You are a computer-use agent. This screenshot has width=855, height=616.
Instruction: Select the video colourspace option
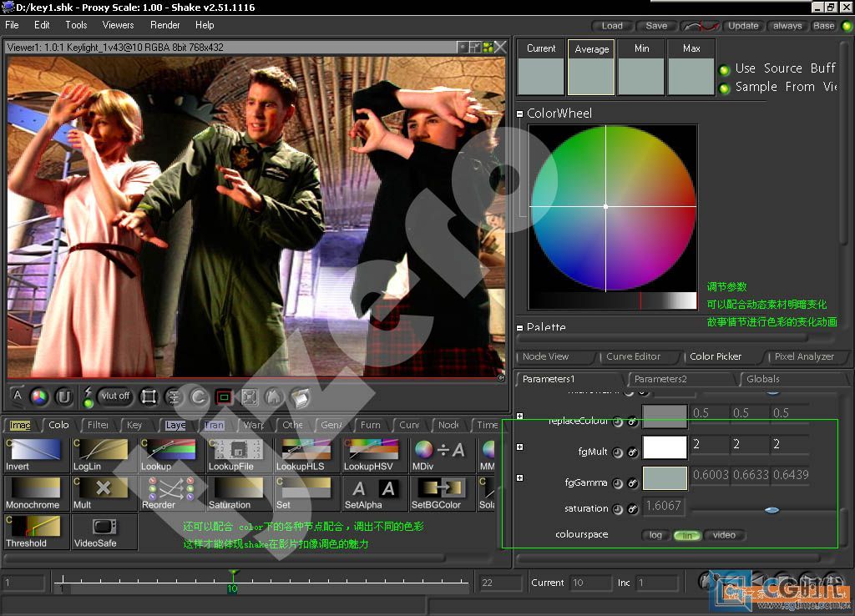pyautogui.click(x=724, y=535)
